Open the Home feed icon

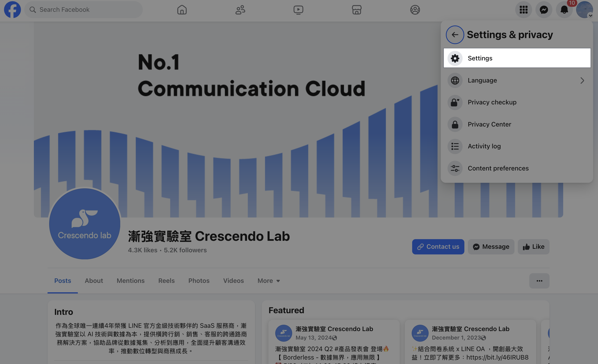(182, 10)
